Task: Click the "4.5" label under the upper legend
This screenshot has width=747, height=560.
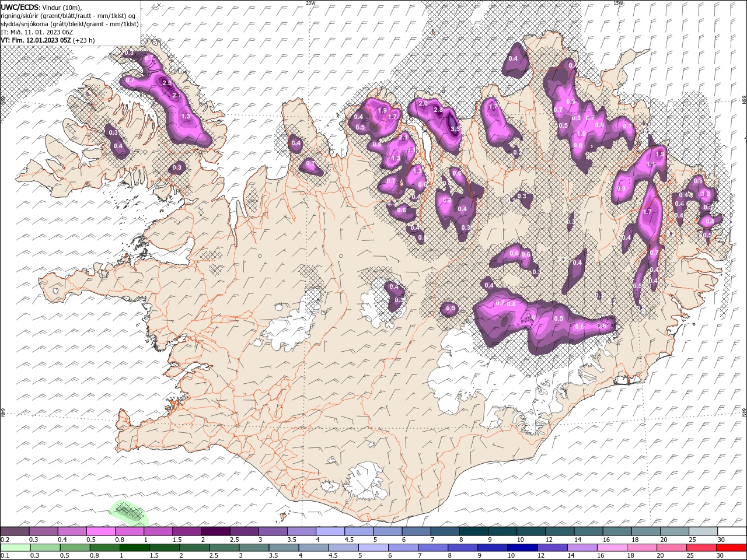Action: point(349,540)
